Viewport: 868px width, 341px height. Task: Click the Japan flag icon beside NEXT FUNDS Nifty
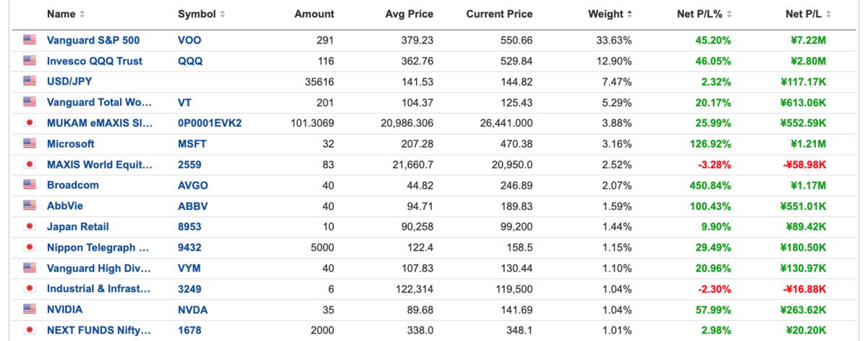click(30, 330)
